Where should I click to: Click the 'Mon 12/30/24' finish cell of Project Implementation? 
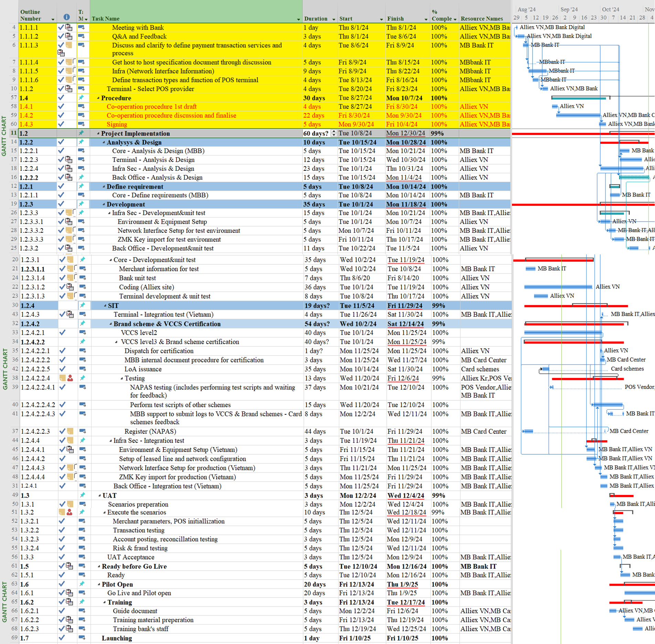(x=407, y=133)
